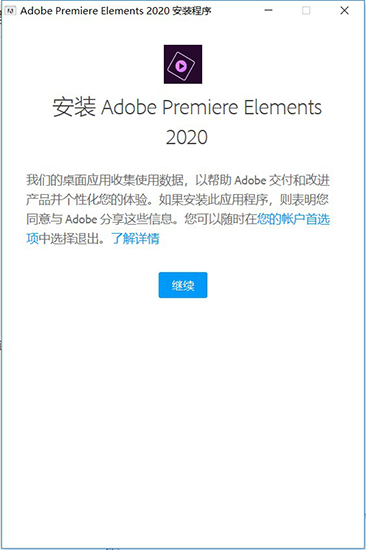Click the blue 继续 button
Screen dimensions: 366x550
click(x=183, y=285)
